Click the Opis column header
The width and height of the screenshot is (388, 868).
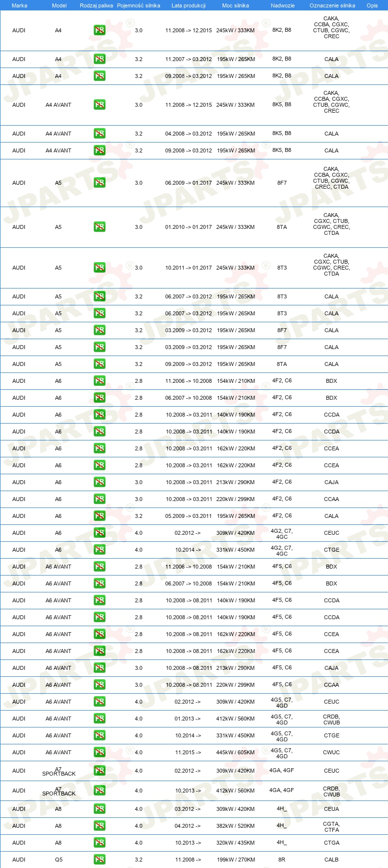(x=372, y=5)
